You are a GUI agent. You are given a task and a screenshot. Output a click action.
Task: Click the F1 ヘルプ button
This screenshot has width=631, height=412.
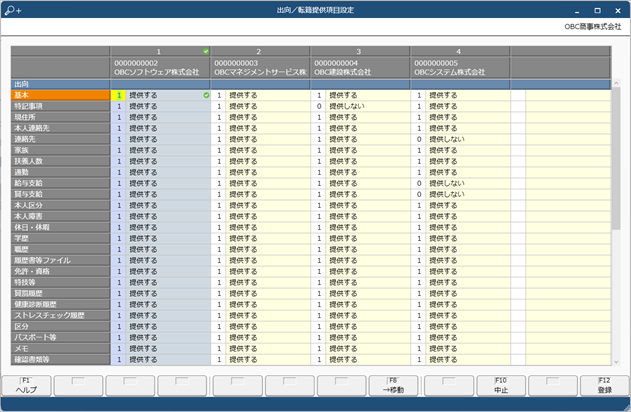tap(27, 385)
